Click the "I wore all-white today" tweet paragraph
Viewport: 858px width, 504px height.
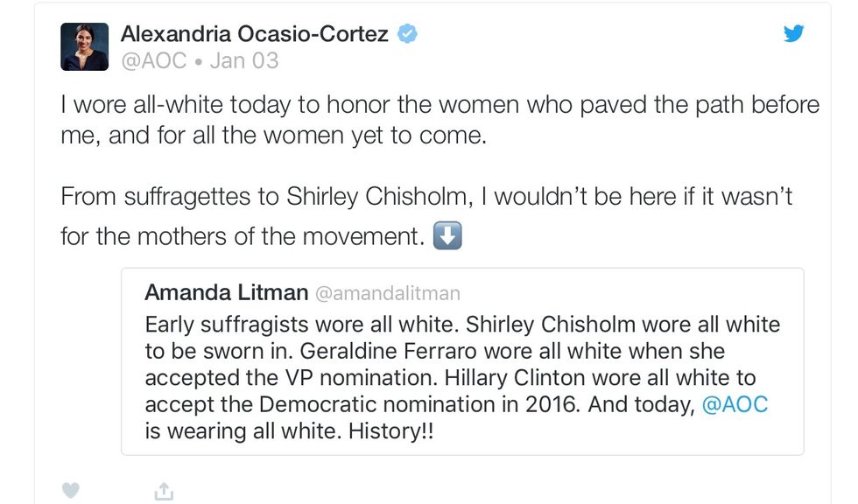[x=440, y=121]
